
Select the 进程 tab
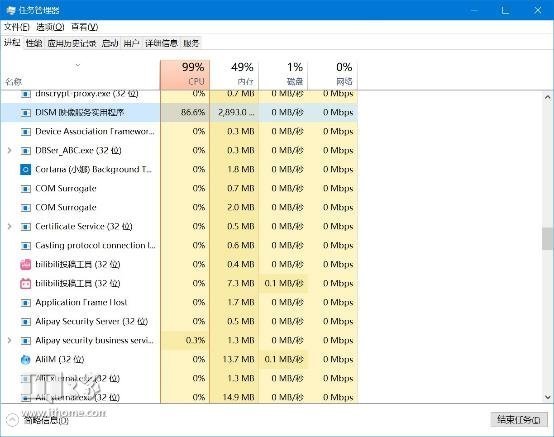point(12,43)
